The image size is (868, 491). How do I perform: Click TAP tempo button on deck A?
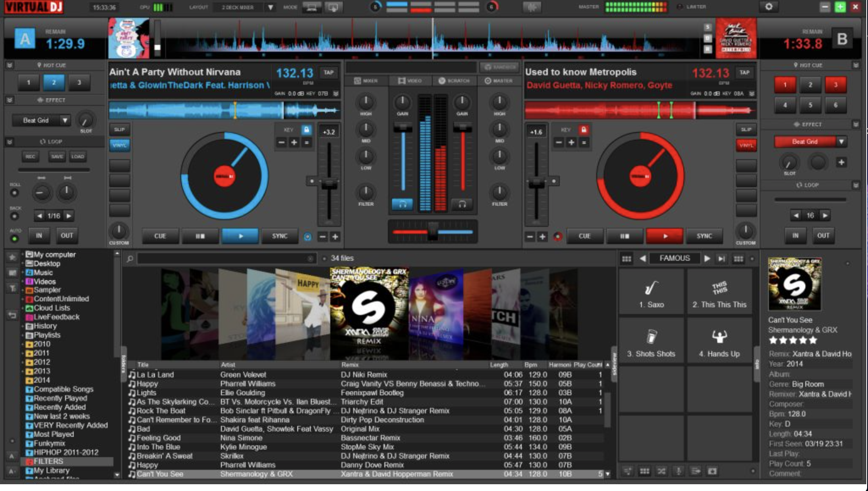click(x=329, y=72)
